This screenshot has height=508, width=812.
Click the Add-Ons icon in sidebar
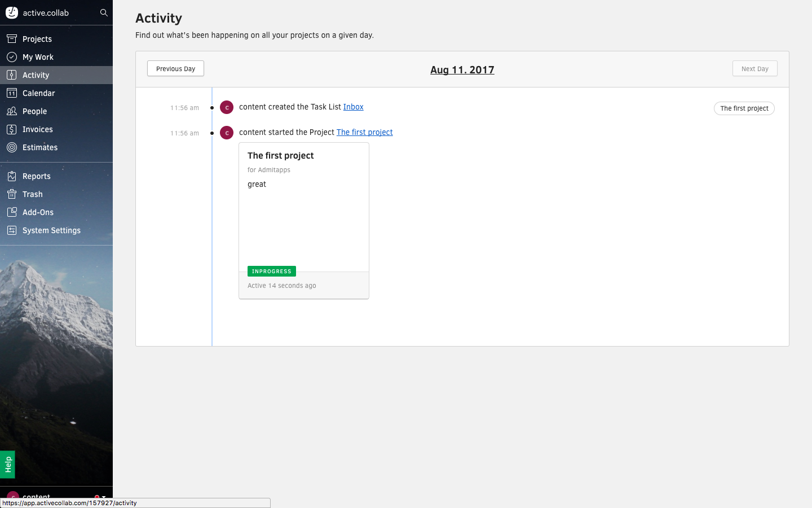tap(12, 212)
